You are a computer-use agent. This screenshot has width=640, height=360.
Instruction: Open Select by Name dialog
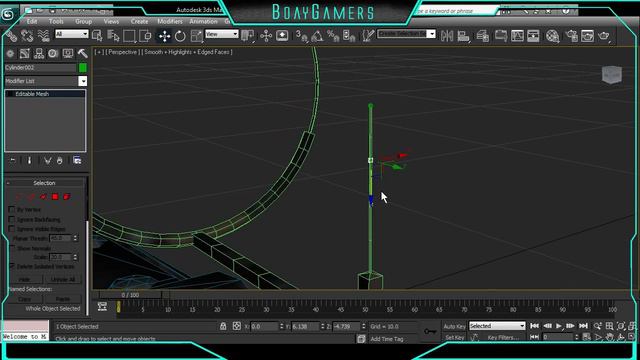click(x=113, y=36)
